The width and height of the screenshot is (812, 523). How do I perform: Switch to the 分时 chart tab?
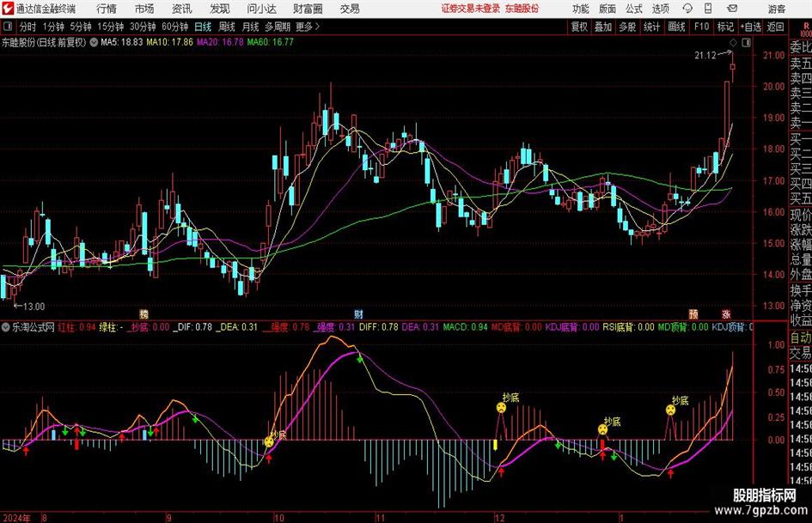28,27
